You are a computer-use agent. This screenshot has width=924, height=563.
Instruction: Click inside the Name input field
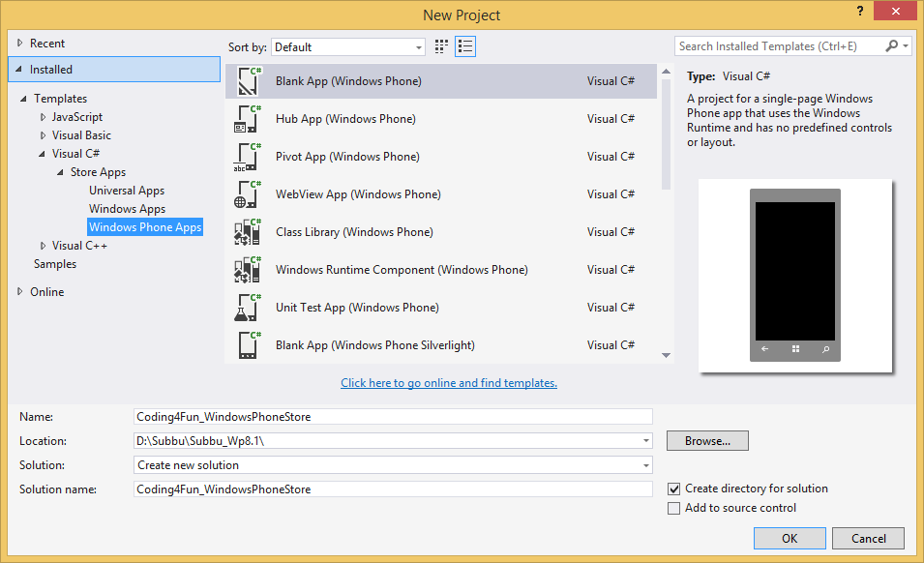tap(387, 416)
